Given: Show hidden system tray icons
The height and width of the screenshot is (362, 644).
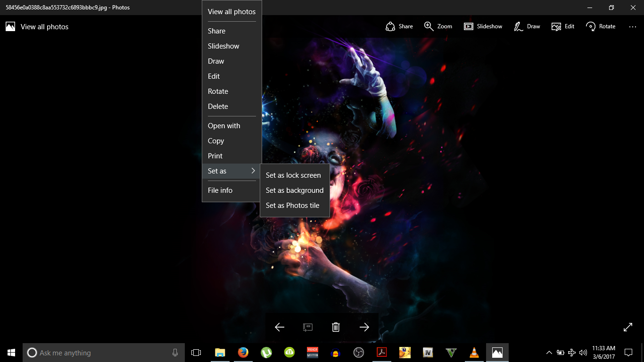Looking at the screenshot, I should (549, 353).
